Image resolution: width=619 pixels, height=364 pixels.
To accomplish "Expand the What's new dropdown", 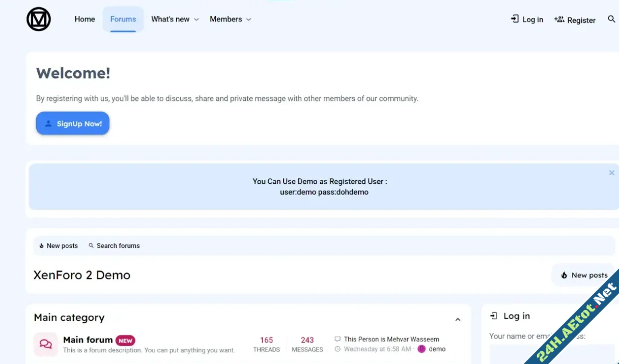I will click(196, 19).
